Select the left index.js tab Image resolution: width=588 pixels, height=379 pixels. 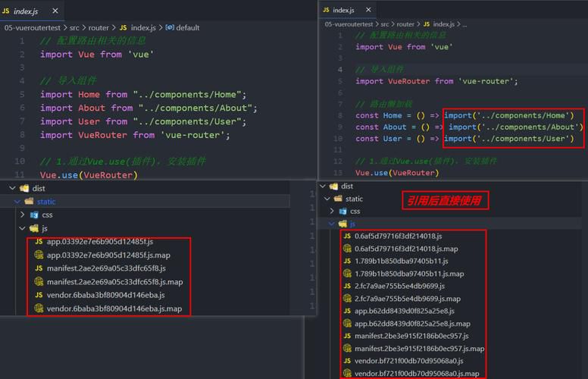coord(32,11)
